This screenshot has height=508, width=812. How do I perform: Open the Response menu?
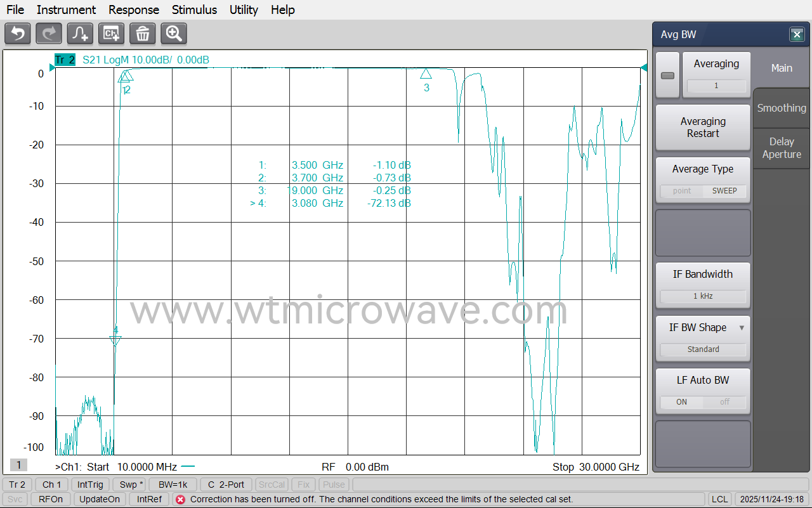(134, 10)
